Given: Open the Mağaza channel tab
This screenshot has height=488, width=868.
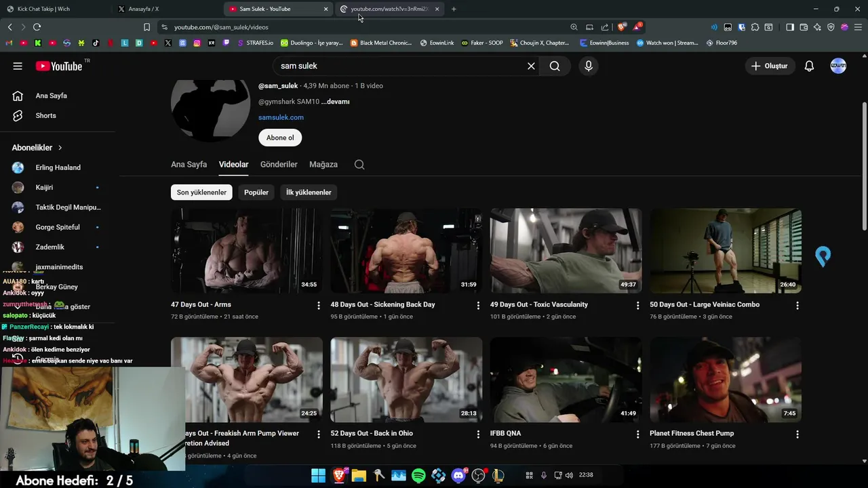Looking at the screenshot, I should pos(323,165).
